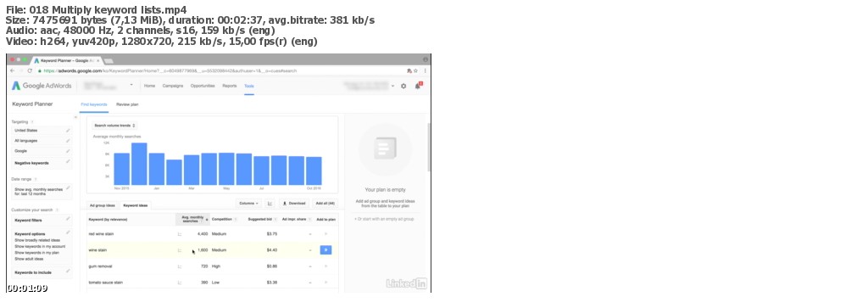The width and height of the screenshot is (868, 308).
Task: Click the page vertical scrollbar
Action: [428, 147]
